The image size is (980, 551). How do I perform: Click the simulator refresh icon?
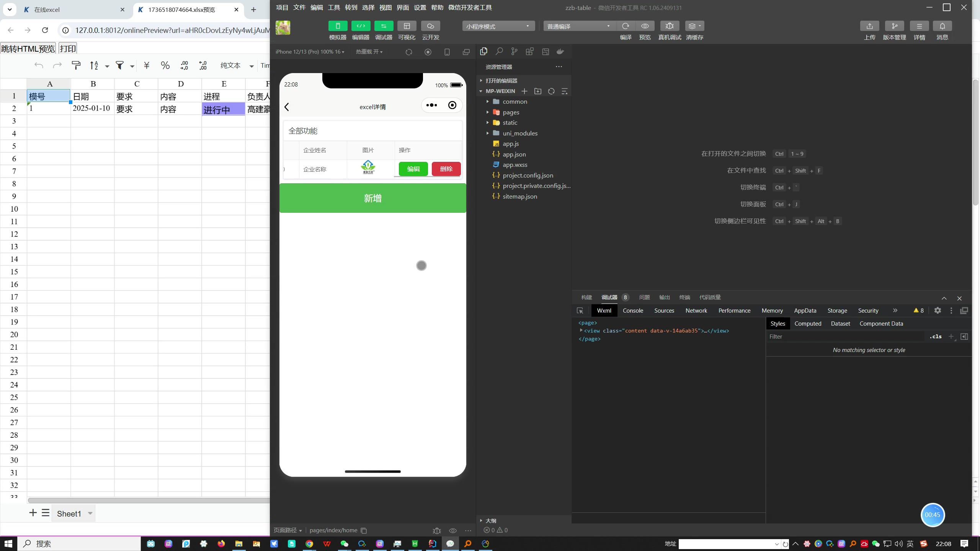tap(409, 52)
